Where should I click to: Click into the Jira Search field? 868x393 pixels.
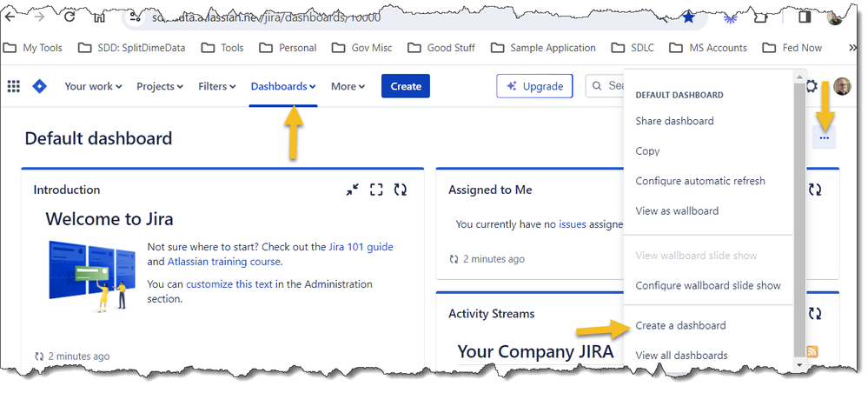(x=605, y=86)
